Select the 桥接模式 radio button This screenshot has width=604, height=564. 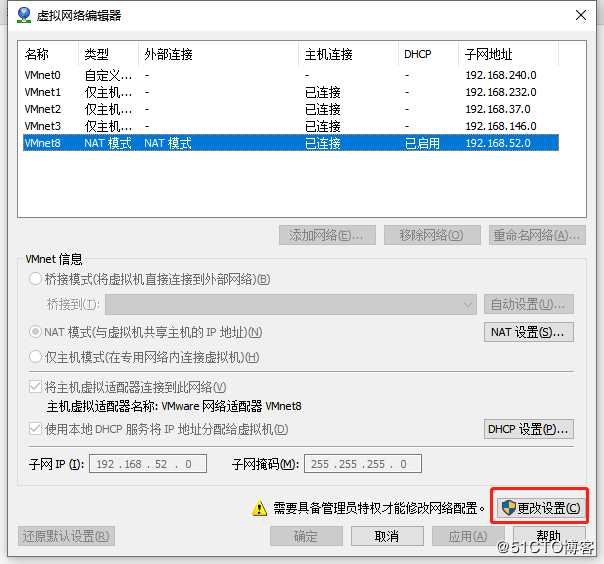click(x=35, y=279)
